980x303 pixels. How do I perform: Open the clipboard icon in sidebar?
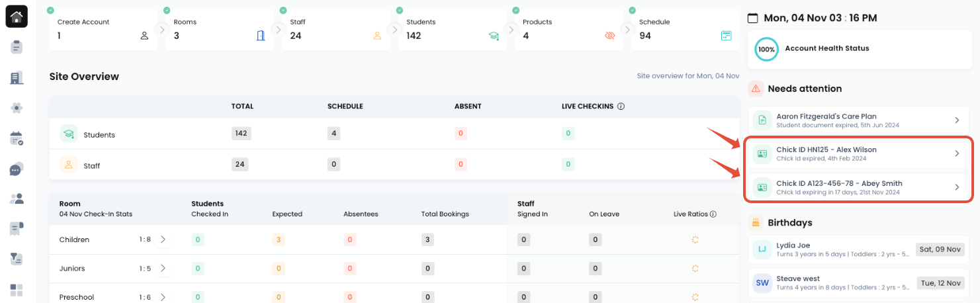coord(17,48)
